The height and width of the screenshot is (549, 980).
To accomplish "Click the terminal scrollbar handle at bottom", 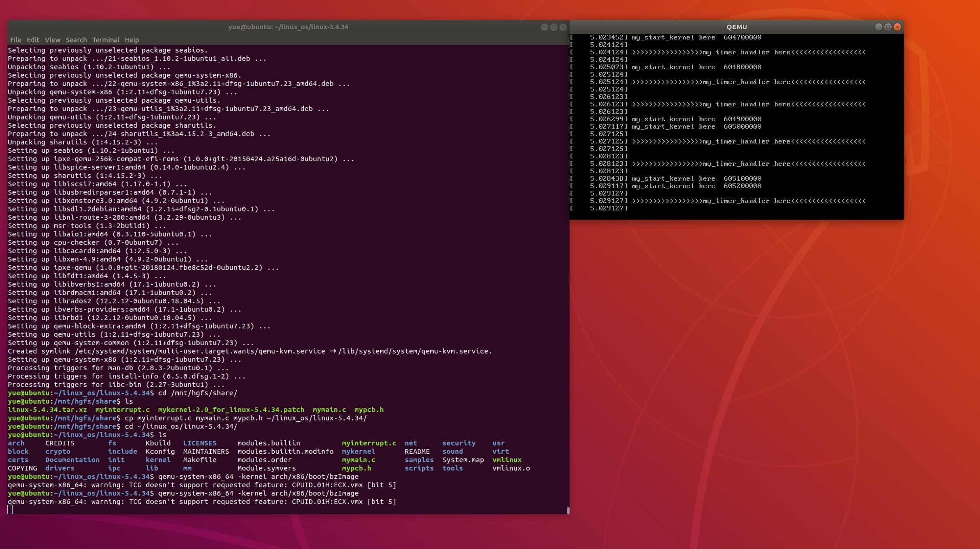I will coord(568,510).
